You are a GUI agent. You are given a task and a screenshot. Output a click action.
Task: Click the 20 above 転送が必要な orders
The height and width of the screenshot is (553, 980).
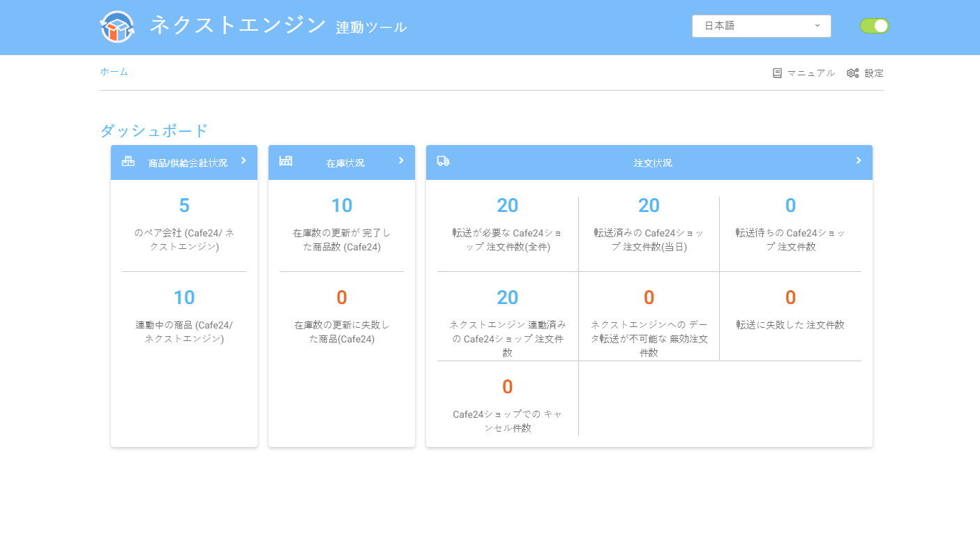508,206
